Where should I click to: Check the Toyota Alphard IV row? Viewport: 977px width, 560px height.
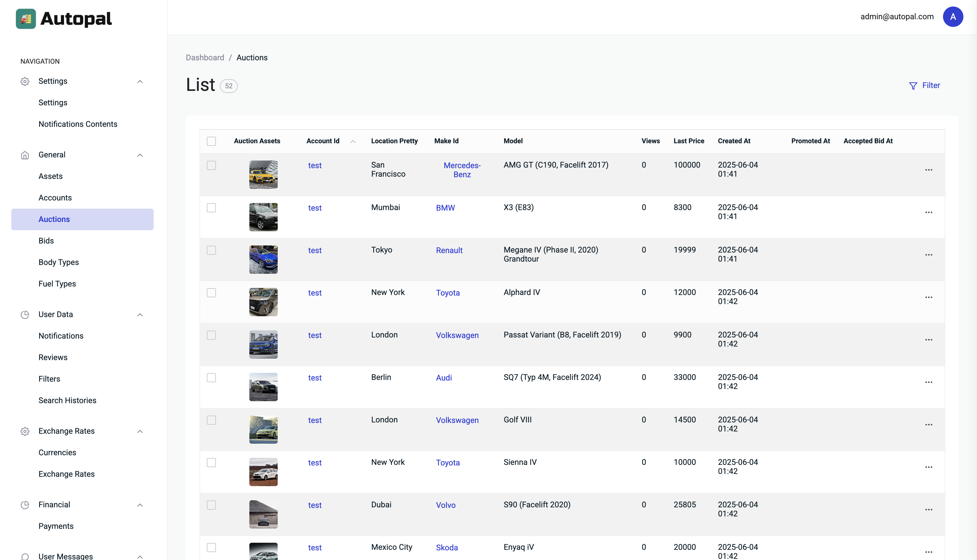tap(211, 293)
